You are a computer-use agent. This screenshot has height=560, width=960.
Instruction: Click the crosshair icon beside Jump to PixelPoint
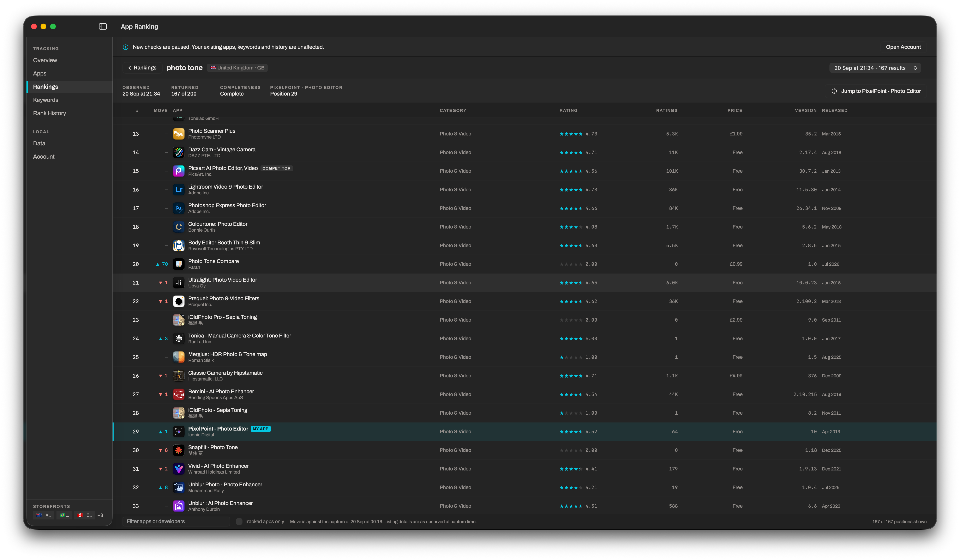tap(834, 91)
